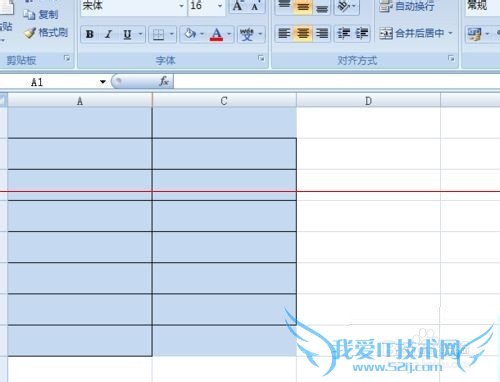Middle align cell content

(x=303, y=6)
